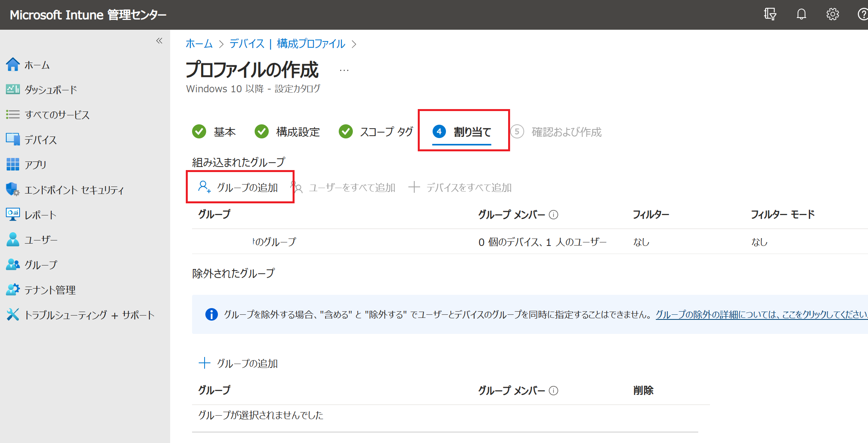Open settings gear in top bar
The height and width of the screenshot is (443, 868).
(x=832, y=14)
